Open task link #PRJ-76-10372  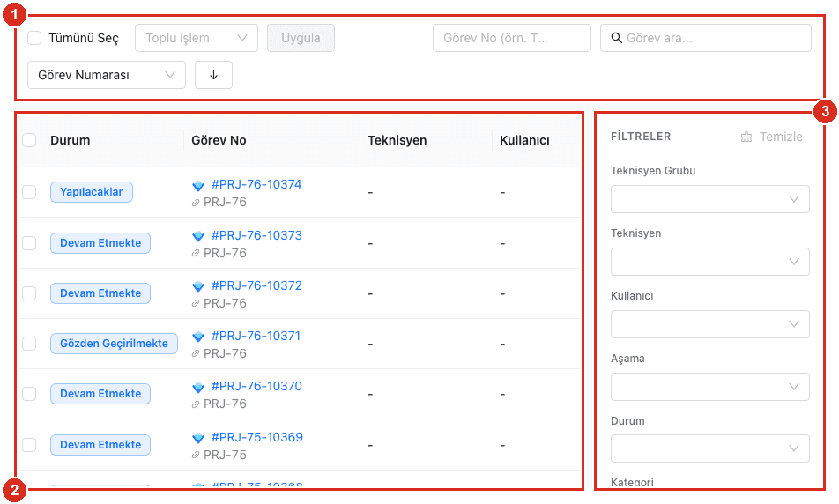coord(256,285)
